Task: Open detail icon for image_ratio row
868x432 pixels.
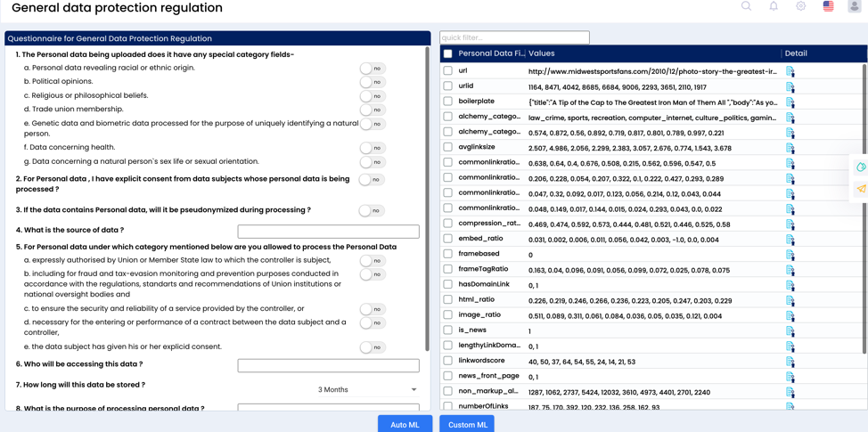Action: pos(790,316)
